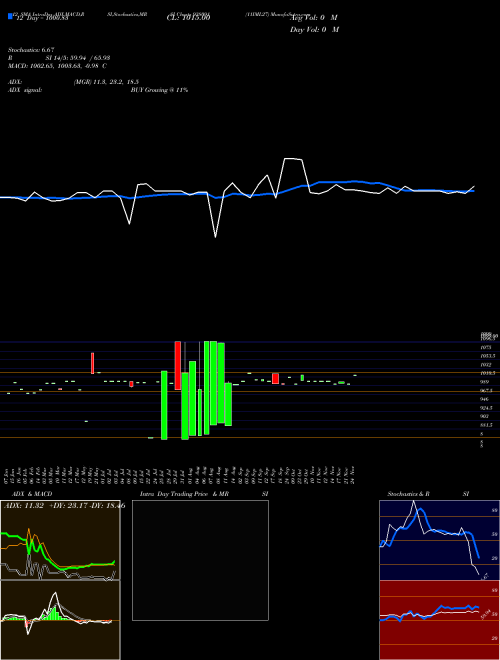Click the first tall green candlestick
The height and width of the screenshot is (660, 500).
164,405
